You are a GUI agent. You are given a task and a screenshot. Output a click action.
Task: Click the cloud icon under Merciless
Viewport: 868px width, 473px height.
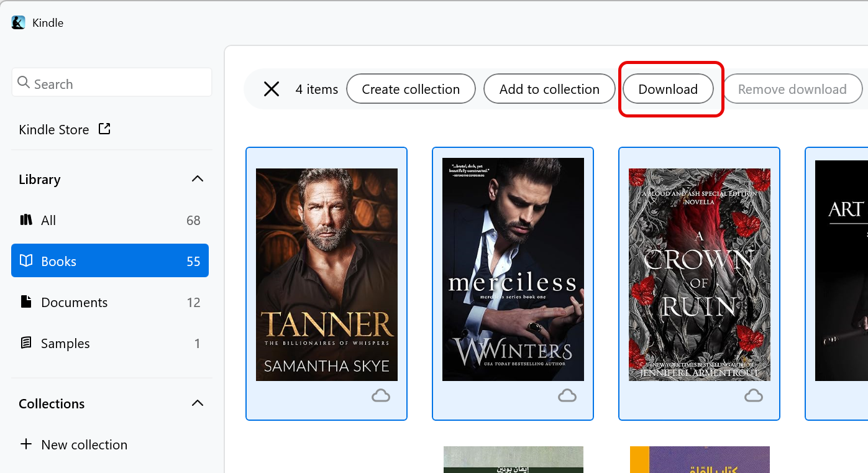click(x=567, y=395)
